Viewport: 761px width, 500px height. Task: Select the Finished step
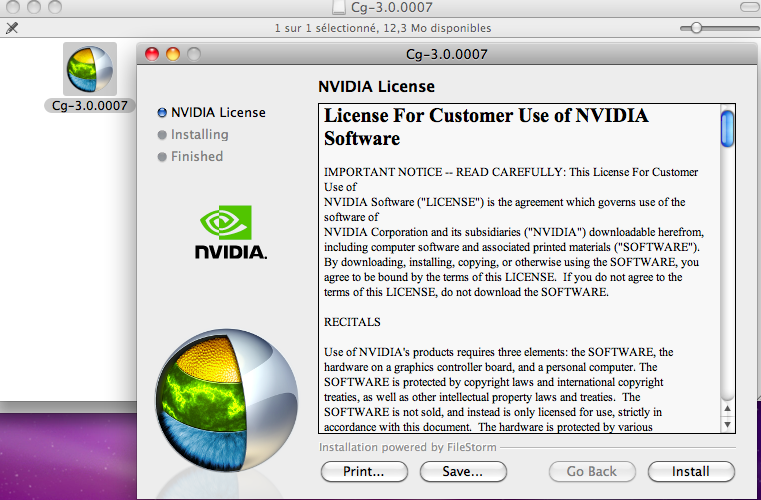click(x=190, y=156)
